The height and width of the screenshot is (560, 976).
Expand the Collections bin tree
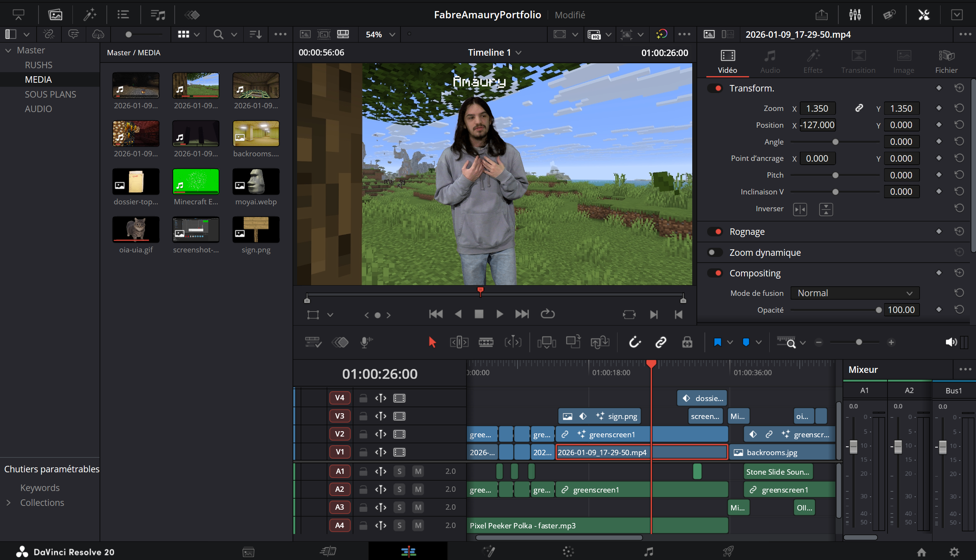8,502
